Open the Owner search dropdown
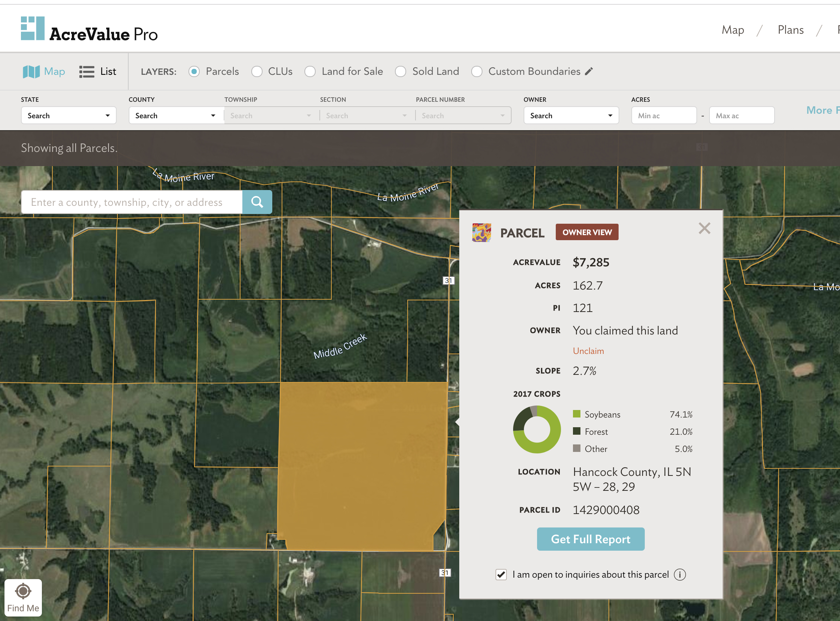Viewport: 840px width, 621px height. coord(571,115)
